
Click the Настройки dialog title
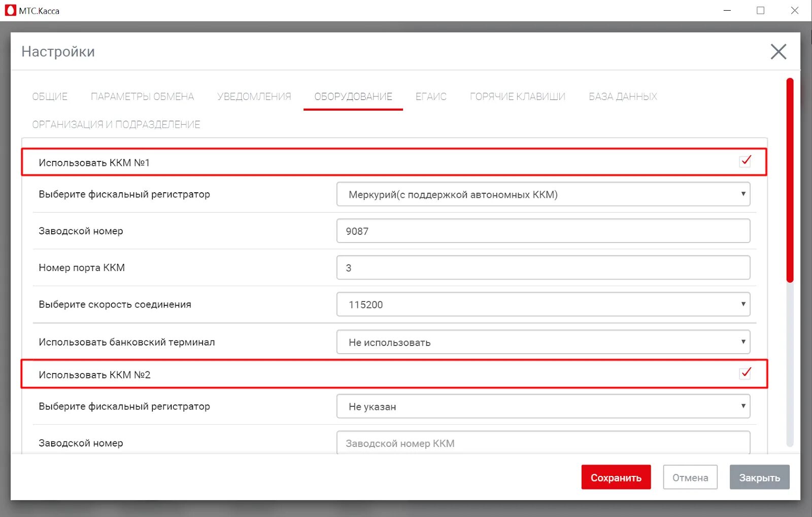pos(58,52)
